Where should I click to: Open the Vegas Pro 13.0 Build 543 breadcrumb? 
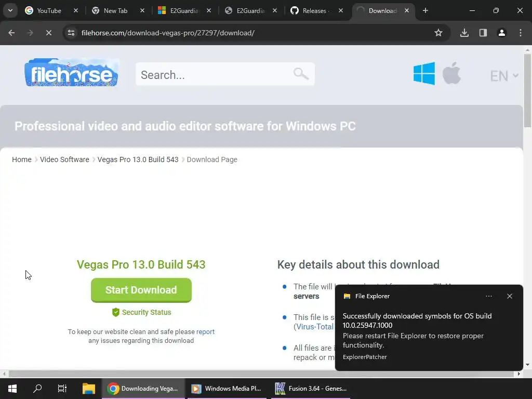(x=138, y=159)
